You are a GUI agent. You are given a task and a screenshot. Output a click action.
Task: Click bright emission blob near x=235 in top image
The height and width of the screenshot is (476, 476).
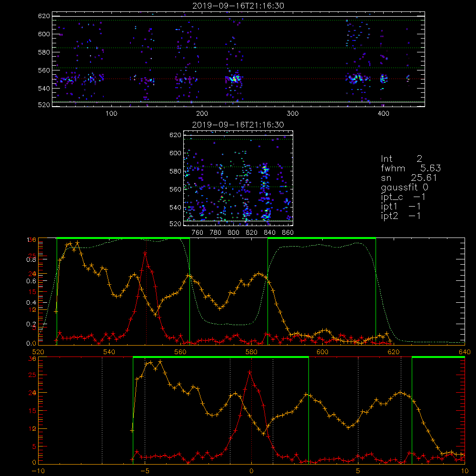point(234,79)
